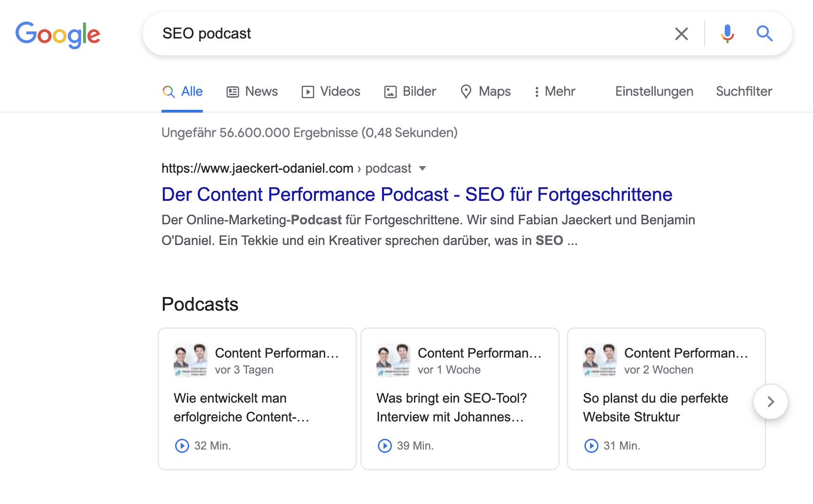The width and height of the screenshot is (813, 504).
Task: Open the Der Content Performance Podcast result link
Action: [x=417, y=194]
